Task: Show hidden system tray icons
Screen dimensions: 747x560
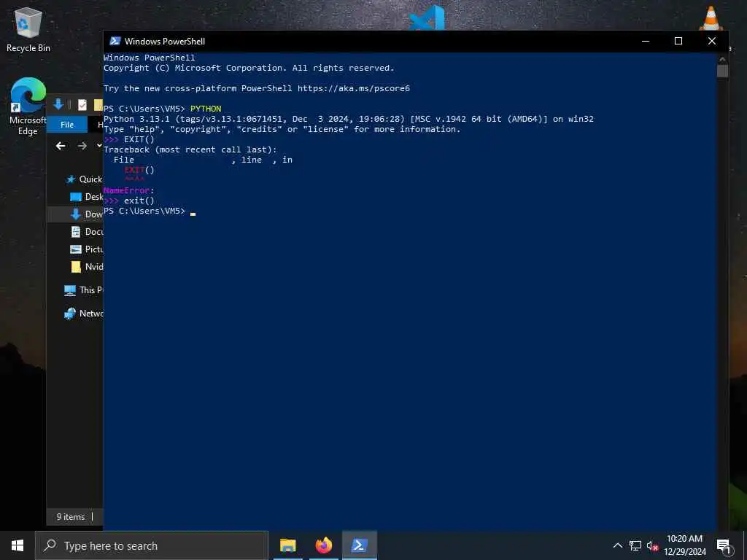Action: tap(617, 545)
